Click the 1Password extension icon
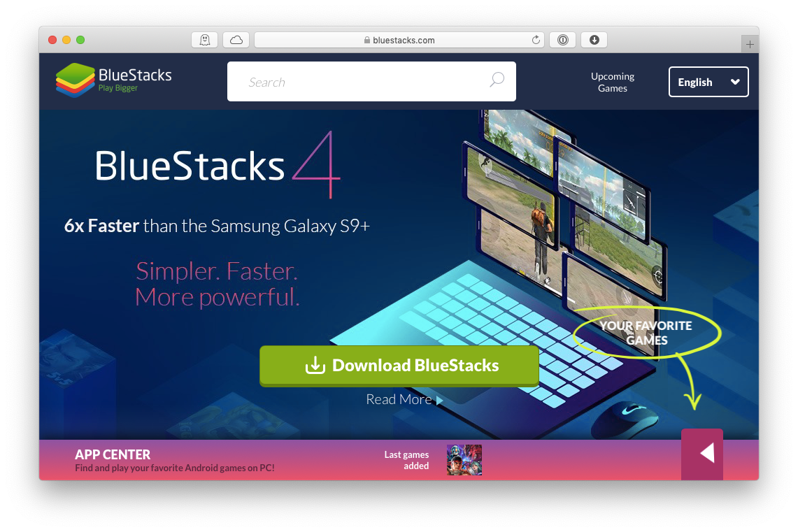Viewport: 798px width, 532px height. [x=563, y=40]
